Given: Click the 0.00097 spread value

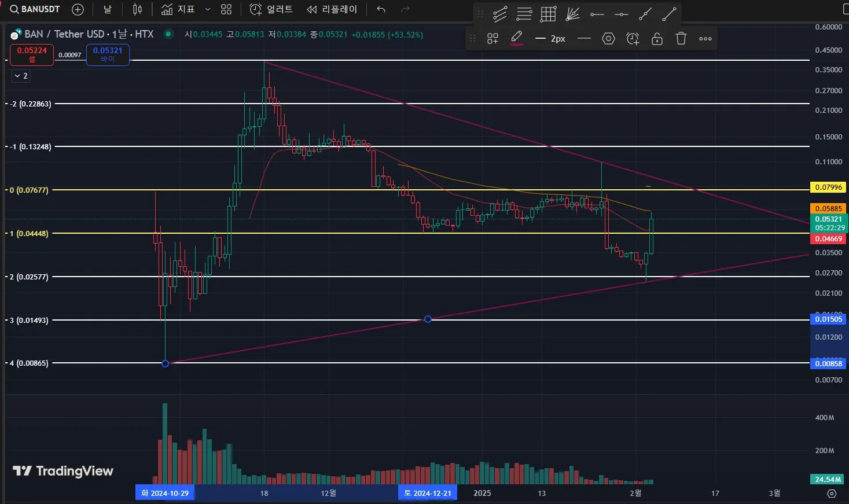Looking at the screenshot, I should [70, 55].
